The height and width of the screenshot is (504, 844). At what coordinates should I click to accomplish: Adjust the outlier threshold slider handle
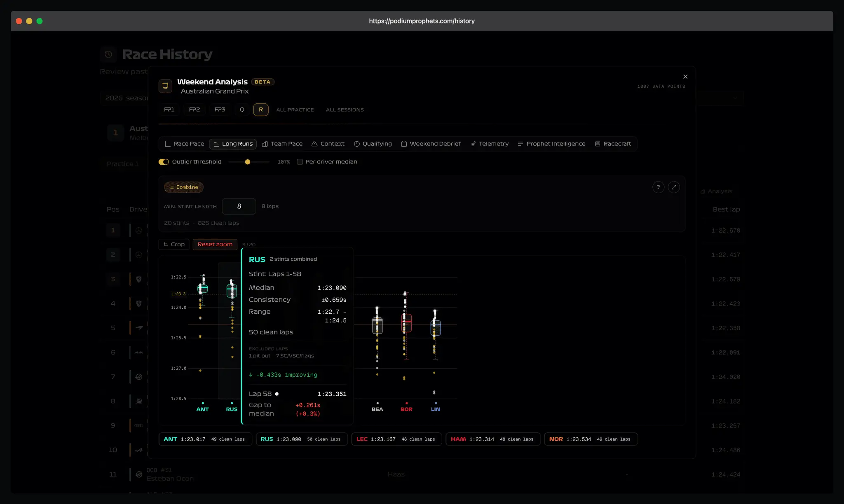(x=248, y=162)
